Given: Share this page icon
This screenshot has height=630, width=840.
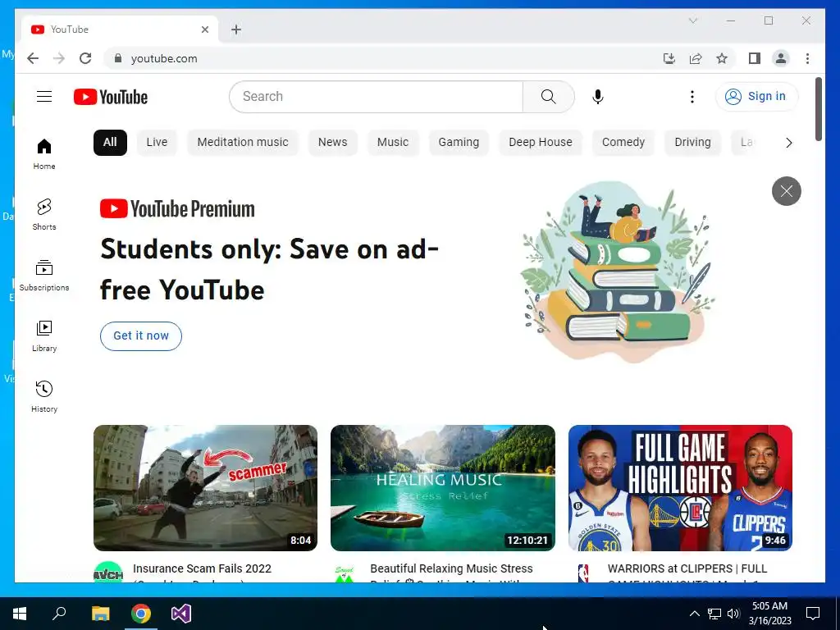Looking at the screenshot, I should 696,58.
